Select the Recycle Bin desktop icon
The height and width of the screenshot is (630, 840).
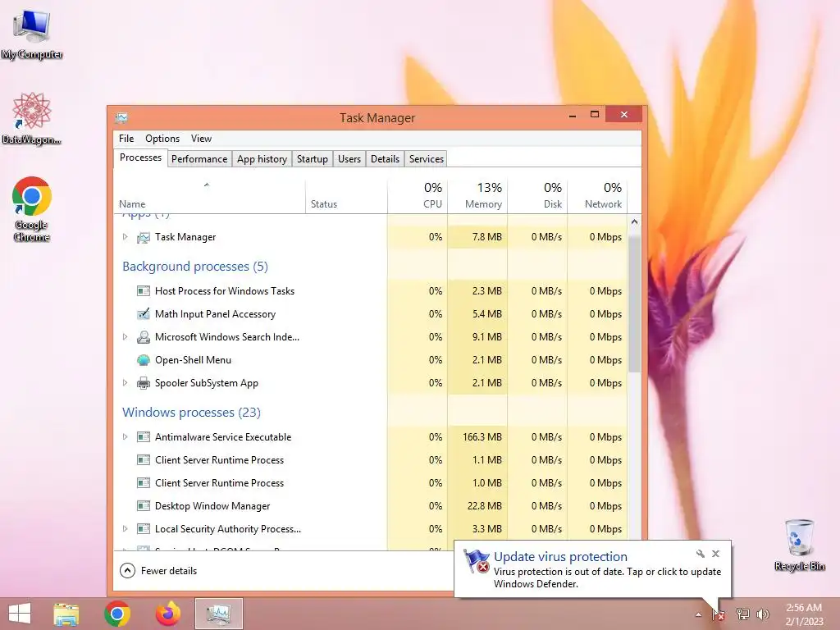point(799,545)
